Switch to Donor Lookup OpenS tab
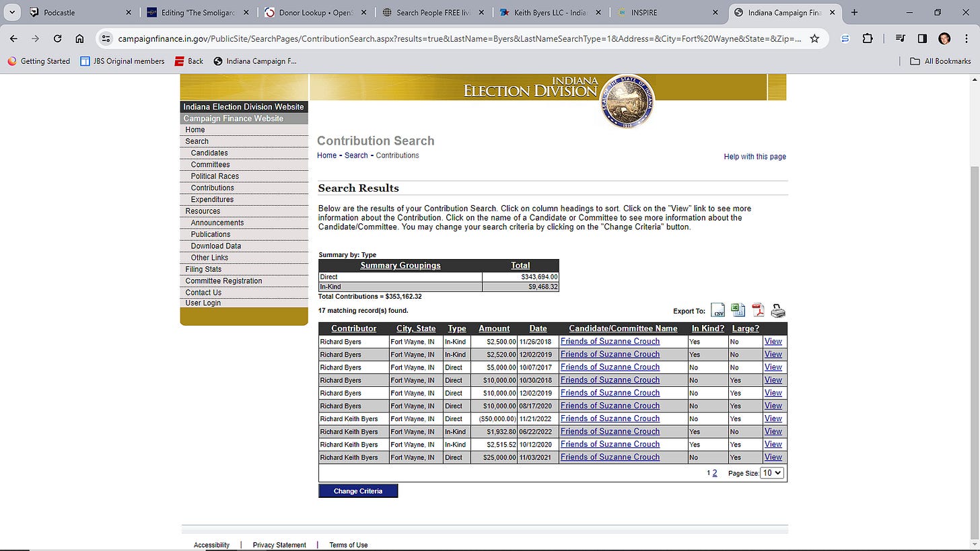The height and width of the screenshot is (551, 980). click(x=316, y=12)
